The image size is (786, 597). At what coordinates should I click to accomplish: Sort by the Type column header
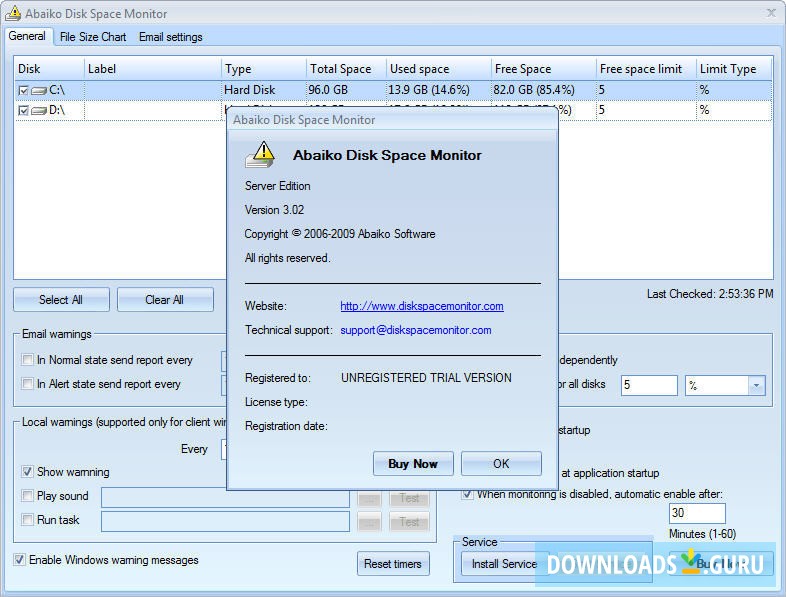[x=263, y=69]
